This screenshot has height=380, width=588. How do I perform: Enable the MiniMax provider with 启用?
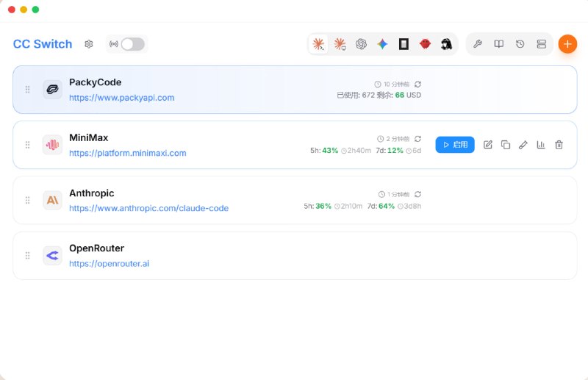point(455,144)
